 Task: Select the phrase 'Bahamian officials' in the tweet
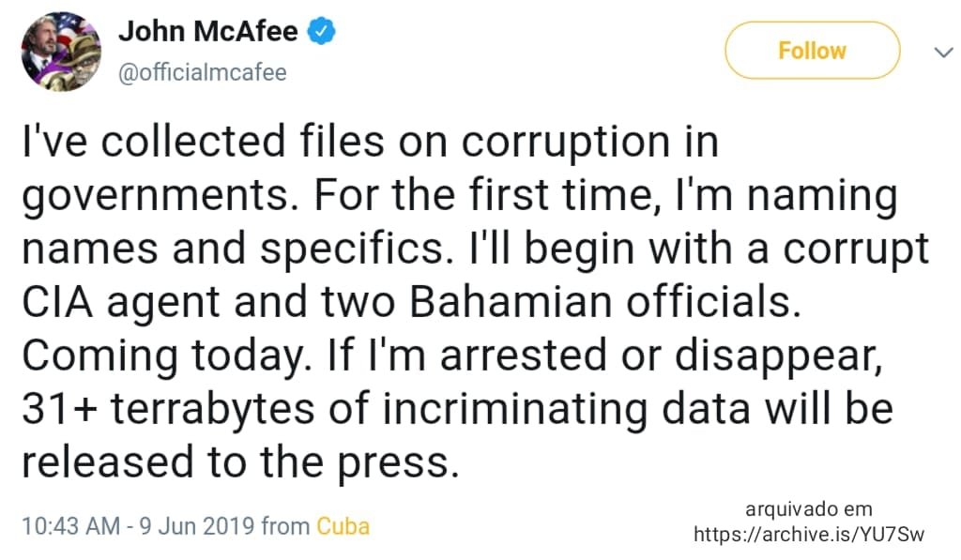click(x=605, y=303)
